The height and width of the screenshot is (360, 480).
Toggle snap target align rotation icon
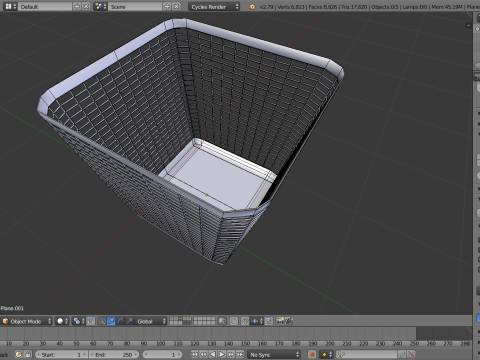point(269,321)
